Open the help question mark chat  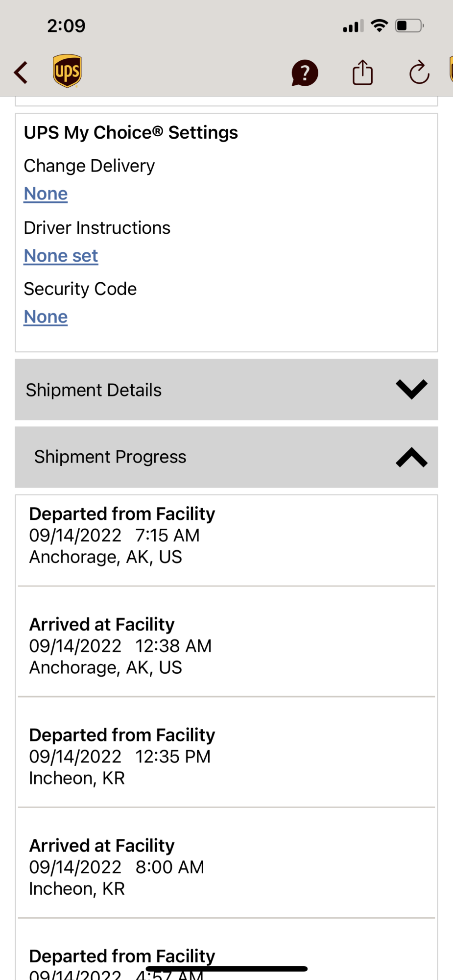(x=305, y=73)
